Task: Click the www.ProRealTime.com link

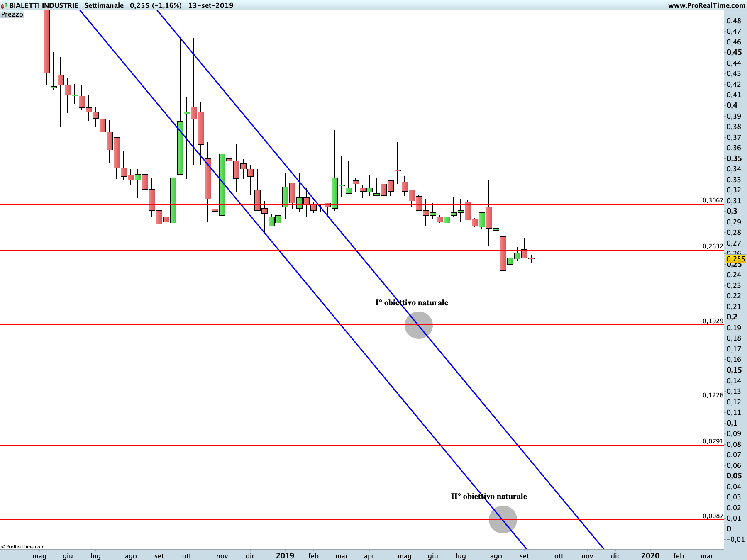Action: (x=706, y=5)
